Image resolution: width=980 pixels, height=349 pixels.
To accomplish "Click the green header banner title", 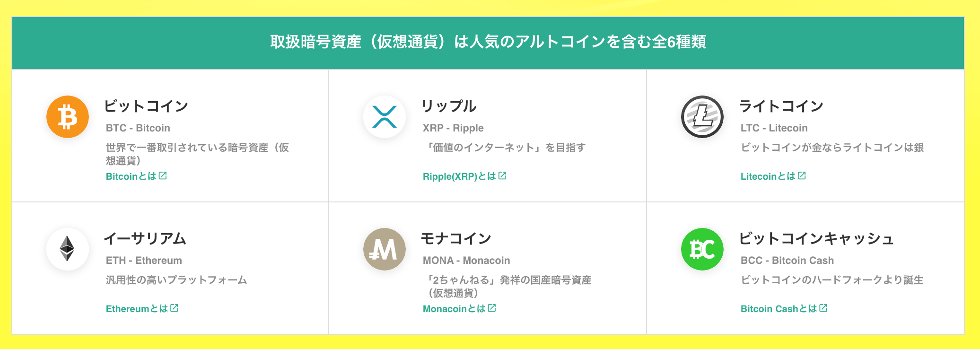I will tap(488, 42).
